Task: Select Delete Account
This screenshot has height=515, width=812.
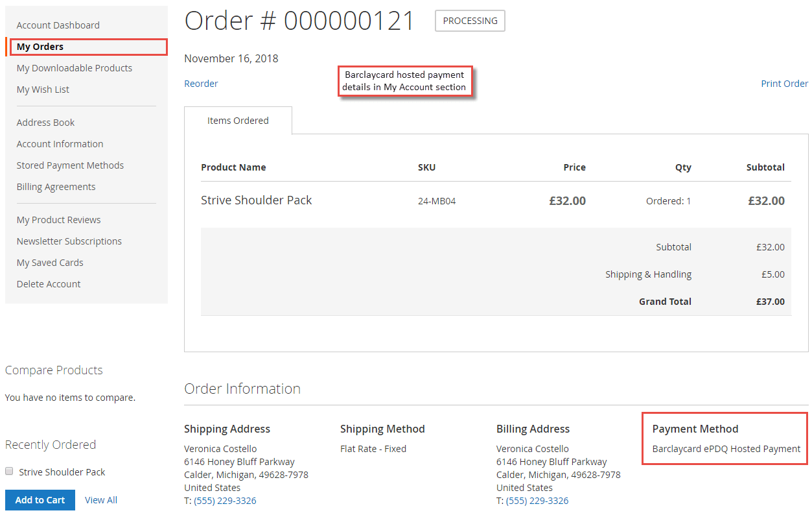Action: point(49,283)
